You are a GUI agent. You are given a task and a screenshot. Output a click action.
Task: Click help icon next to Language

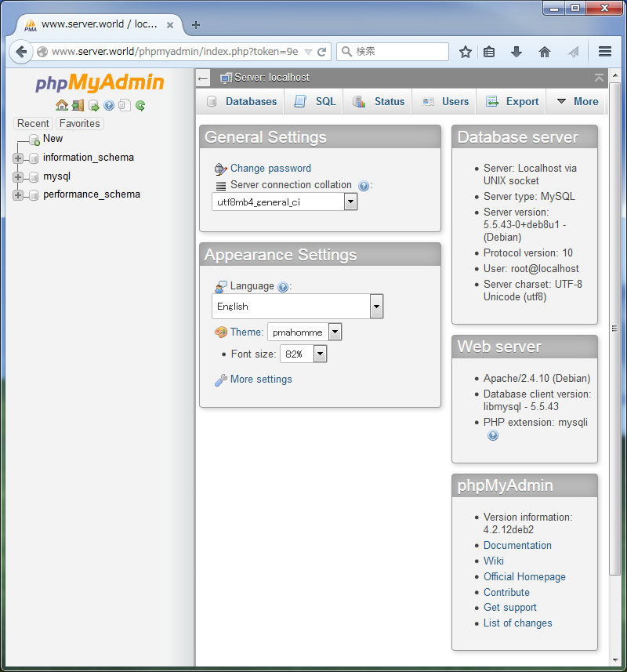pos(283,287)
